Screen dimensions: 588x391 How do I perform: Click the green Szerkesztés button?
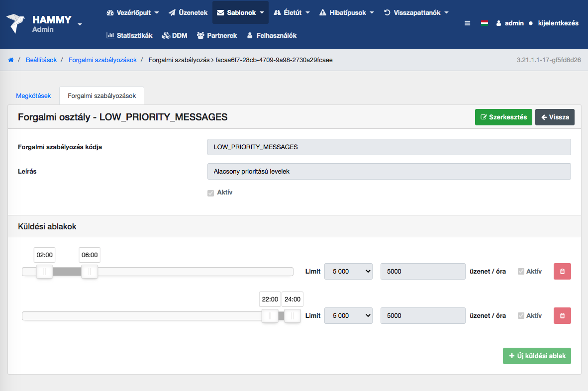(503, 117)
